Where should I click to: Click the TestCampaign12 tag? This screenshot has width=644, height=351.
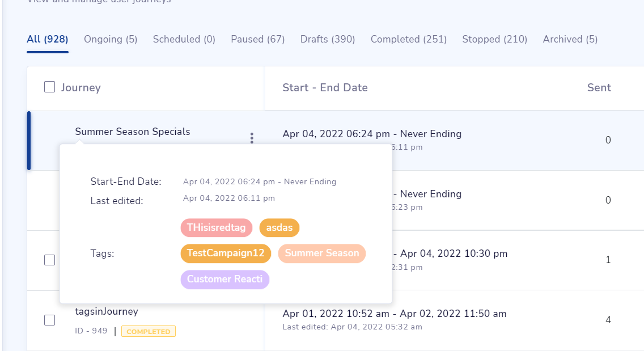click(226, 253)
